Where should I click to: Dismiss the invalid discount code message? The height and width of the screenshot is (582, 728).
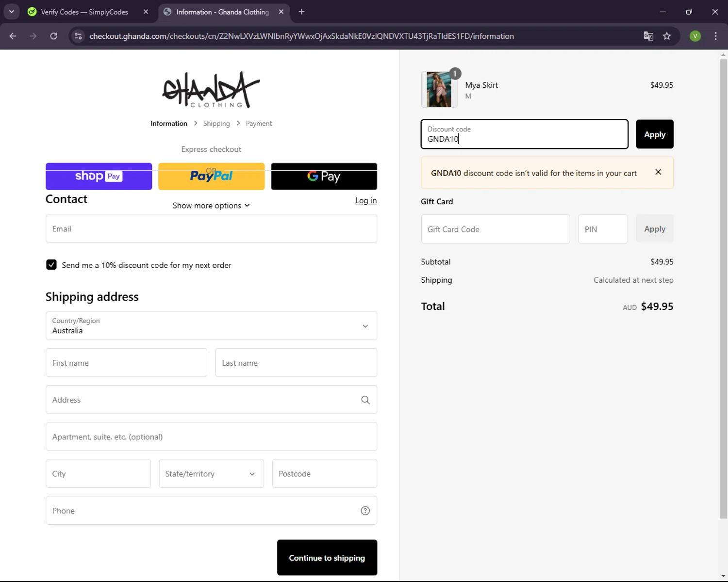tap(658, 172)
